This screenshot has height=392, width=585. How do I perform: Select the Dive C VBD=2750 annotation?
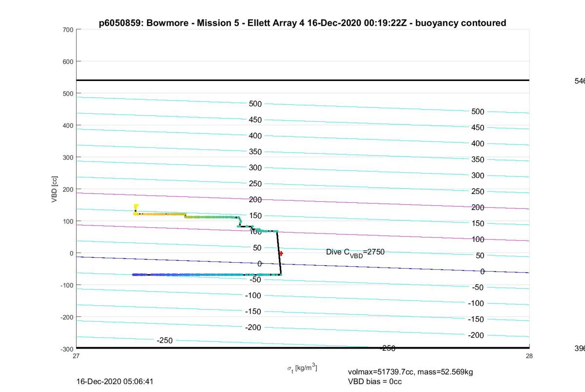pyautogui.click(x=355, y=253)
